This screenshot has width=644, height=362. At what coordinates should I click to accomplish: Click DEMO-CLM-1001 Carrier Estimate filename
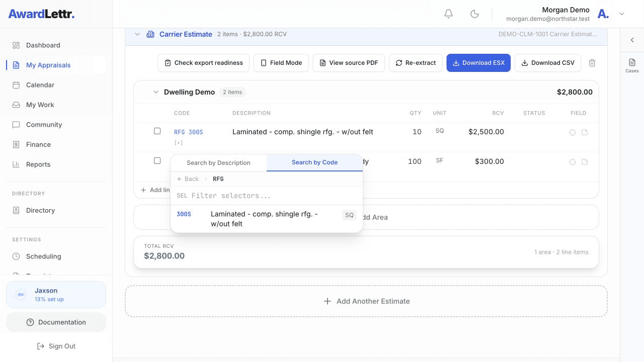pos(548,34)
